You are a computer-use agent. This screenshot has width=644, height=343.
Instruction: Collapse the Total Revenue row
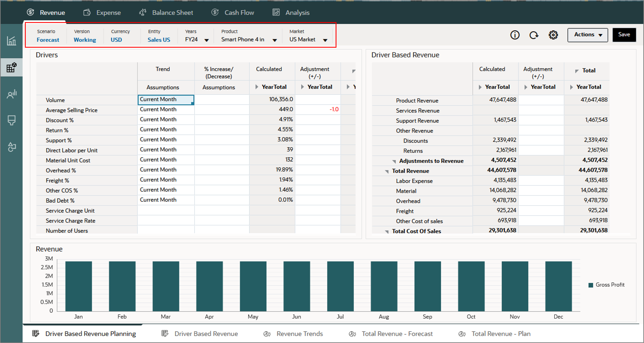387,171
